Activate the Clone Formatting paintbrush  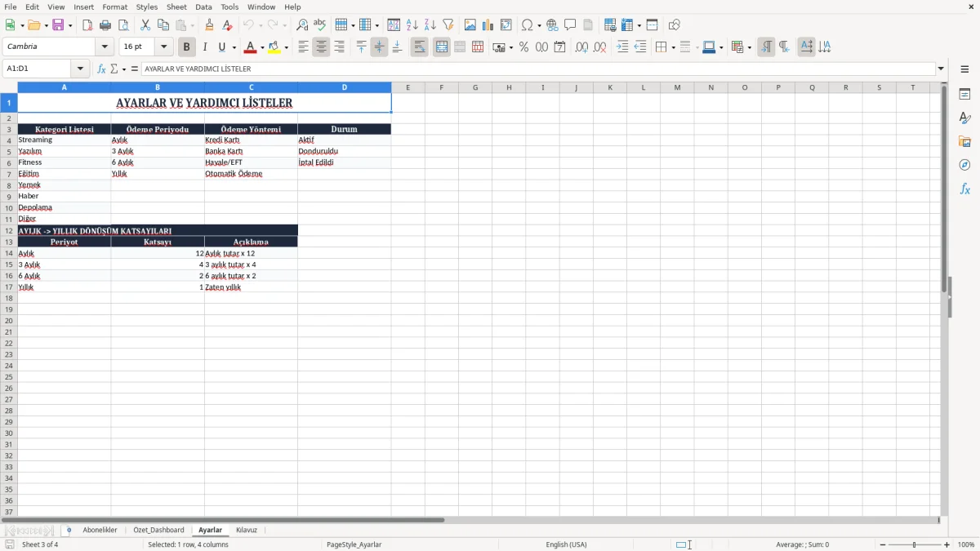tap(209, 25)
